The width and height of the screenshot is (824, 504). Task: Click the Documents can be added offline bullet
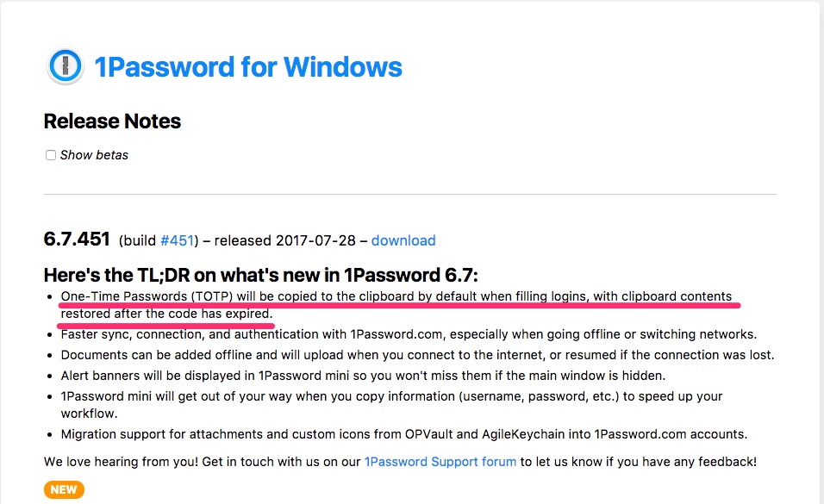click(417, 355)
